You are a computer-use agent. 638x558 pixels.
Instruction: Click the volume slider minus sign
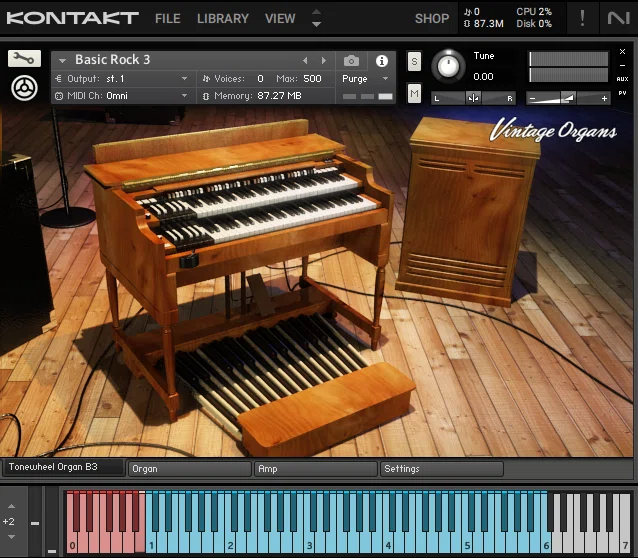[532, 98]
